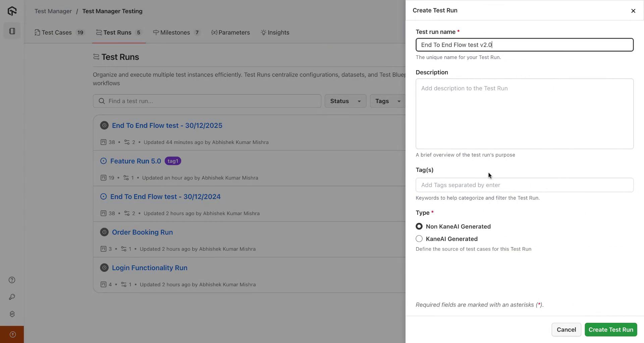Click the search magnifier icon
The image size is (644, 343).
[x=102, y=101]
